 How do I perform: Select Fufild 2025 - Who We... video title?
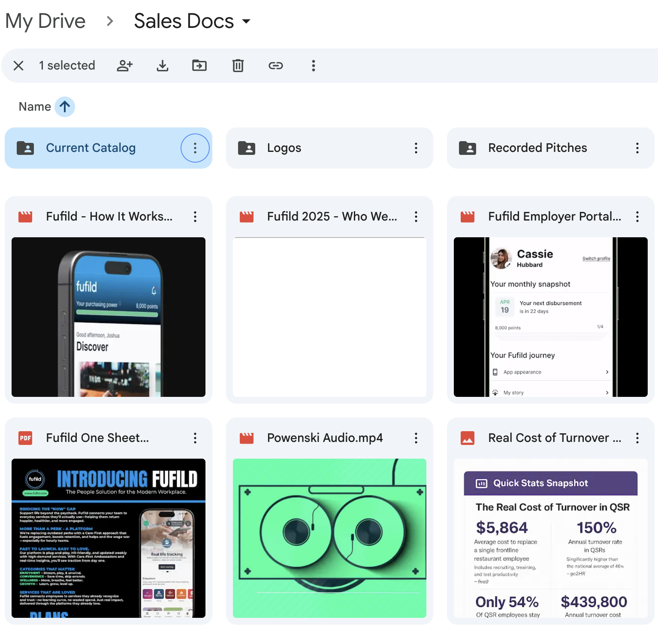click(332, 217)
